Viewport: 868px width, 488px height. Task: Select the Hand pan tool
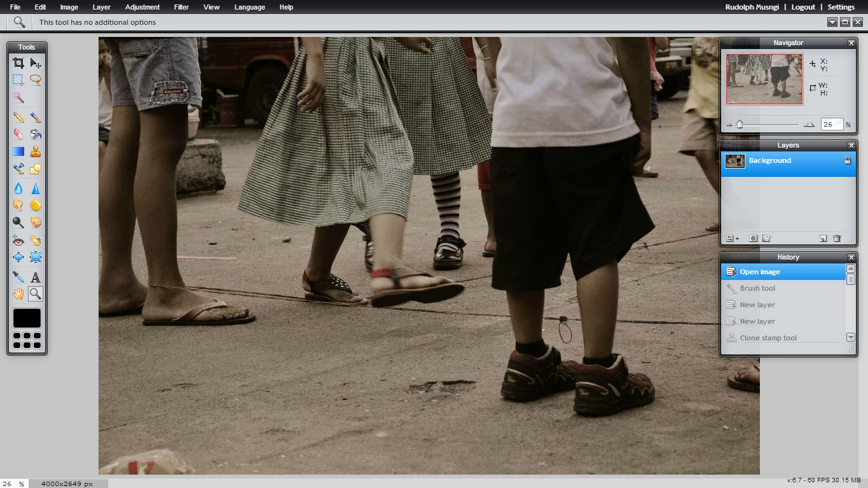point(18,294)
